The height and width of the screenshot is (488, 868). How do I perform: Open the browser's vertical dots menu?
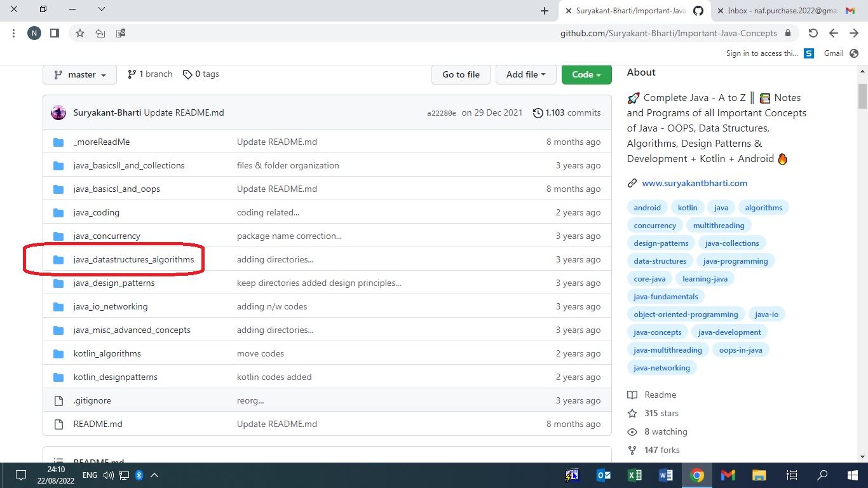[x=13, y=32]
